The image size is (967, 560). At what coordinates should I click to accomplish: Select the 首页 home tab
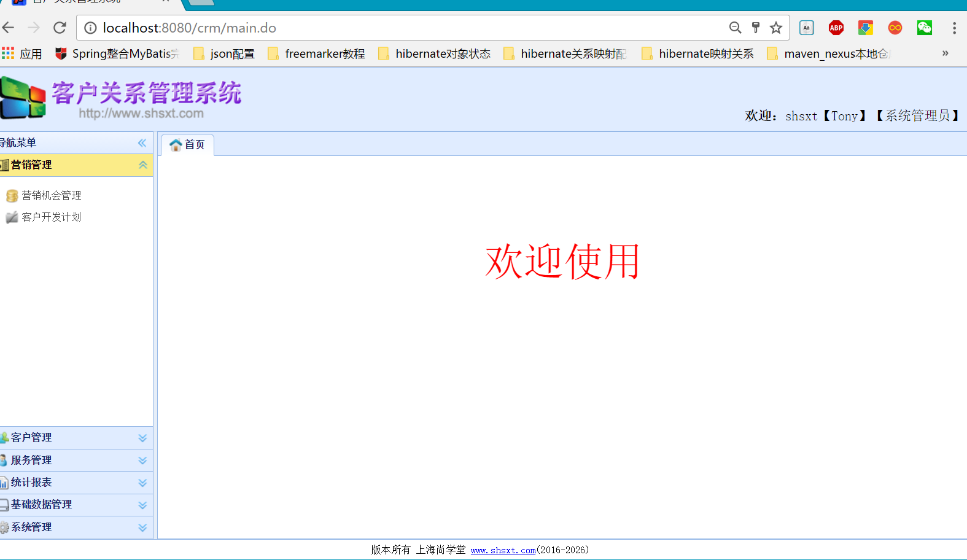coord(188,145)
